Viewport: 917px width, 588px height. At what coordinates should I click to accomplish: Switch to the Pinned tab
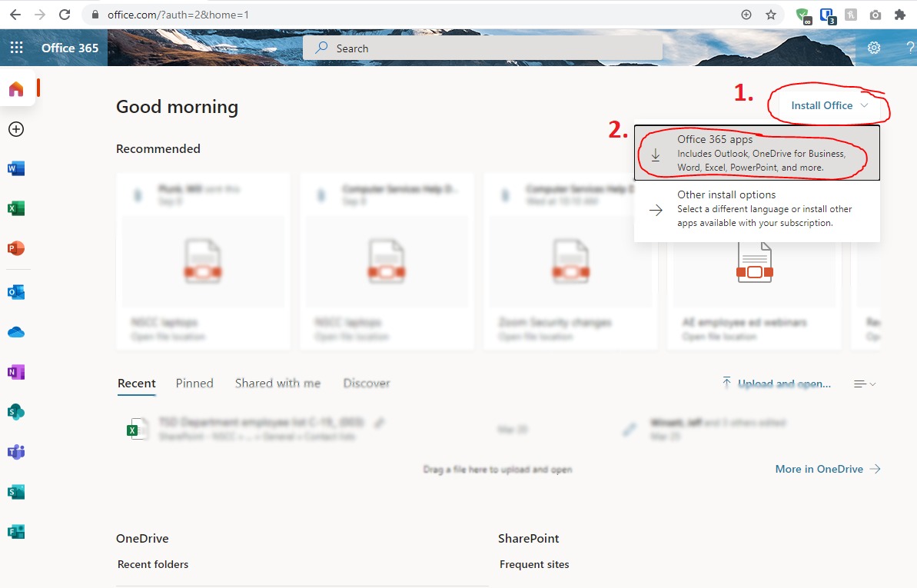pos(194,384)
